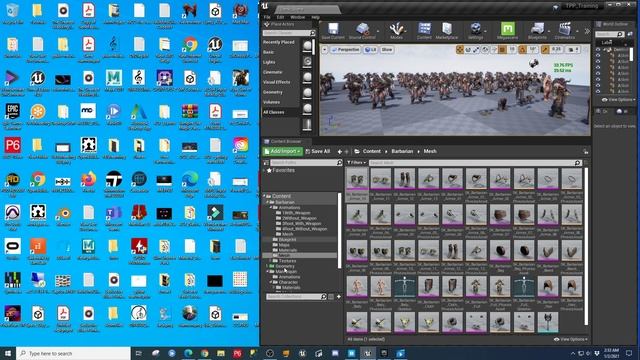Viewport: 640px width, 360px height.
Task: Open the Add/Import dropdown
Action: 282,151
